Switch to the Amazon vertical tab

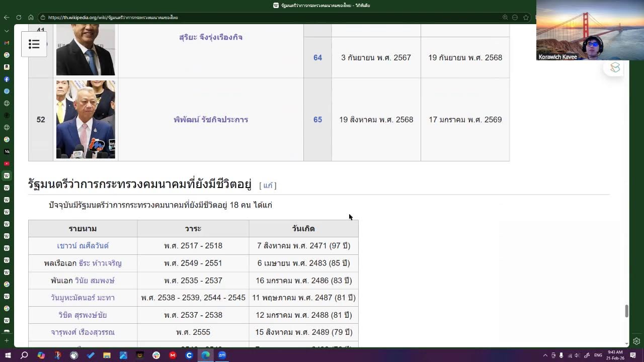coord(7,67)
